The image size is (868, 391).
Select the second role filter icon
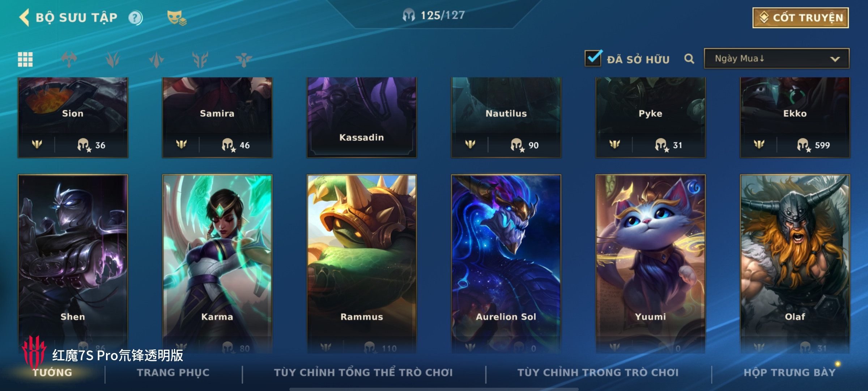113,59
